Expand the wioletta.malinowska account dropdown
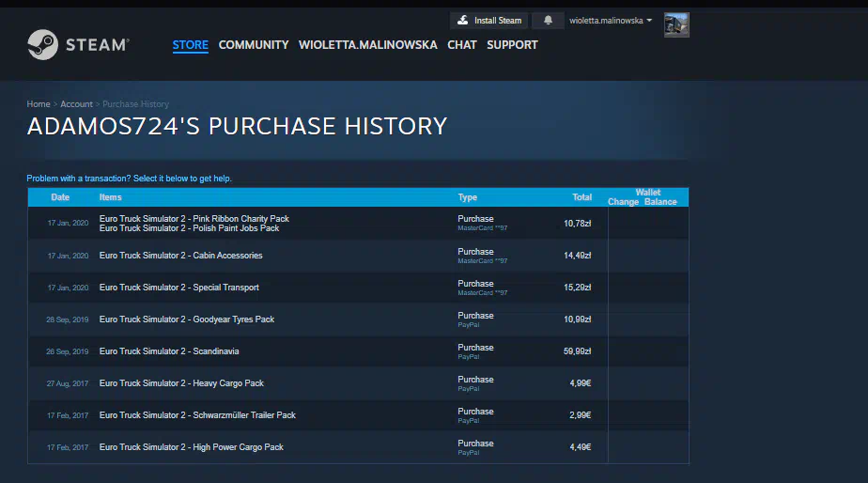The height and width of the screenshot is (483, 868). point(611,21)
